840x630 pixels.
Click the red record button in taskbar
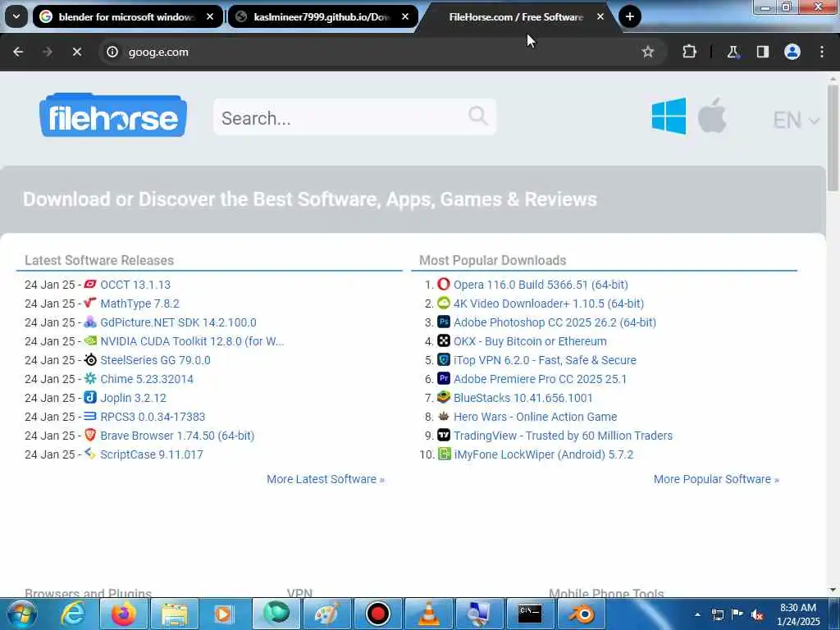click(x=377, y=614)
